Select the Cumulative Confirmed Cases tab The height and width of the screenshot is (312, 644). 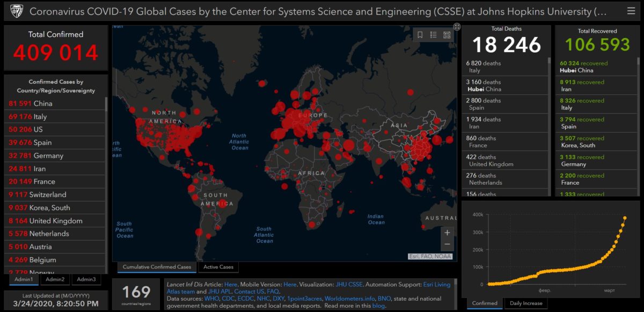tap(157, 267)
